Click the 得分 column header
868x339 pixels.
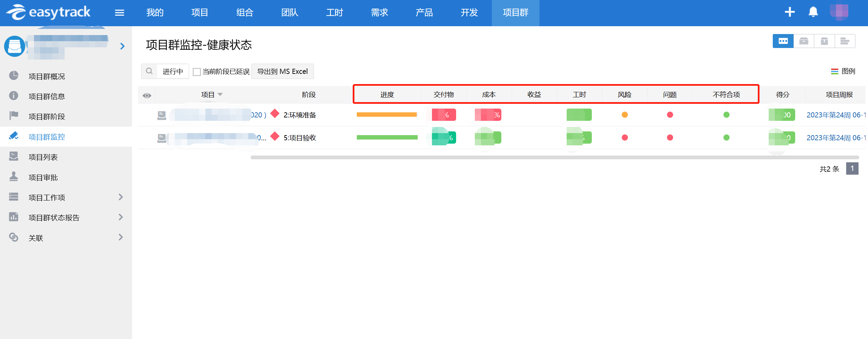click(x=783, y=95)
